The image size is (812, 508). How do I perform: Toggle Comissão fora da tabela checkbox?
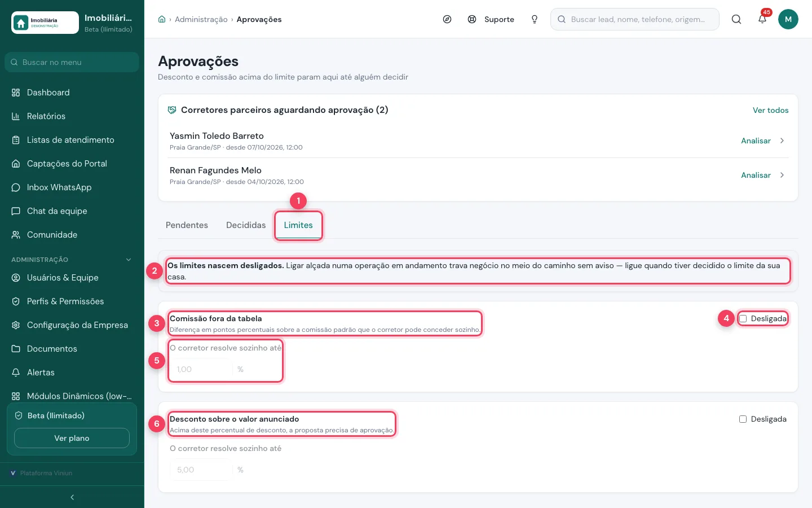743,319
